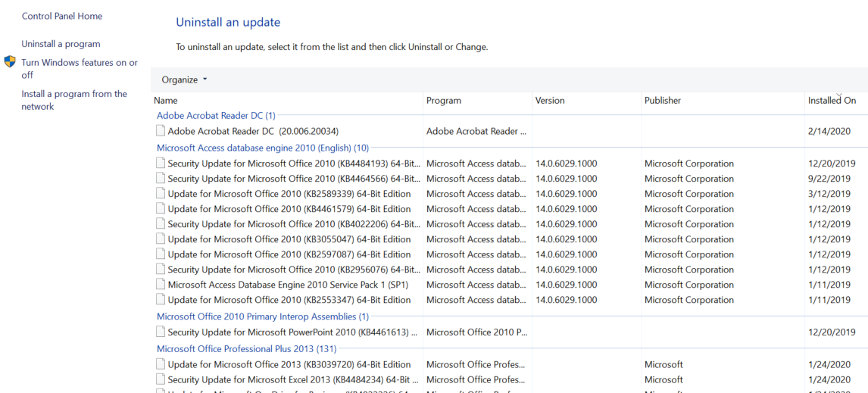Click file icon of Adobe Acrobat Reader DC update
Image resolution: width=868 pixels, height=393 pixels.
click(x=161, y=131)
